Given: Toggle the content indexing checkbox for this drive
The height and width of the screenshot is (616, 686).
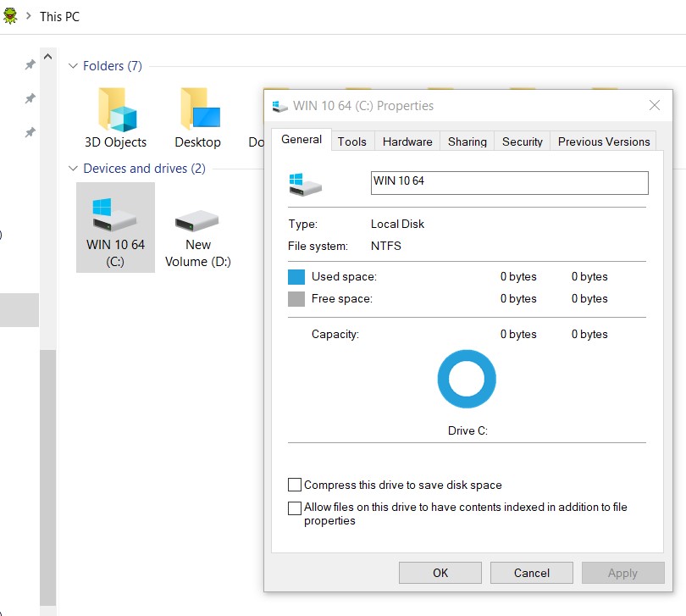Looking at the screenshot, I should tap(295, 508).
